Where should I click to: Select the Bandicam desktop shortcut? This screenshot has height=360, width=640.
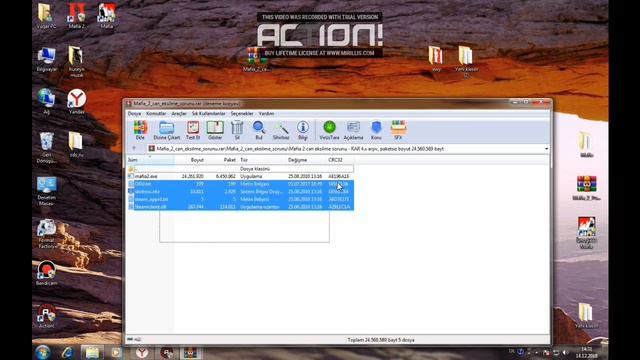point(47,273)
